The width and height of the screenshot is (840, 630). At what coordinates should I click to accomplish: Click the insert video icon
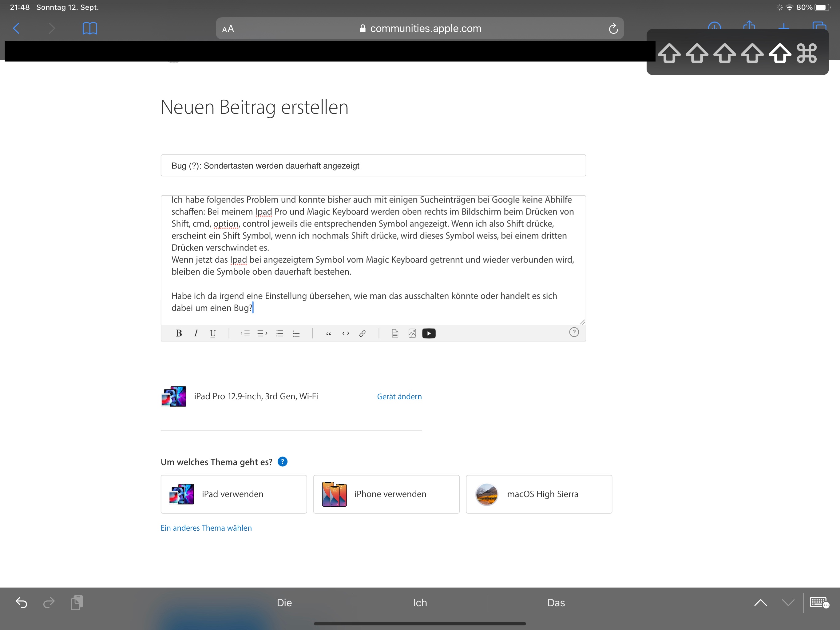coord(429,333)
